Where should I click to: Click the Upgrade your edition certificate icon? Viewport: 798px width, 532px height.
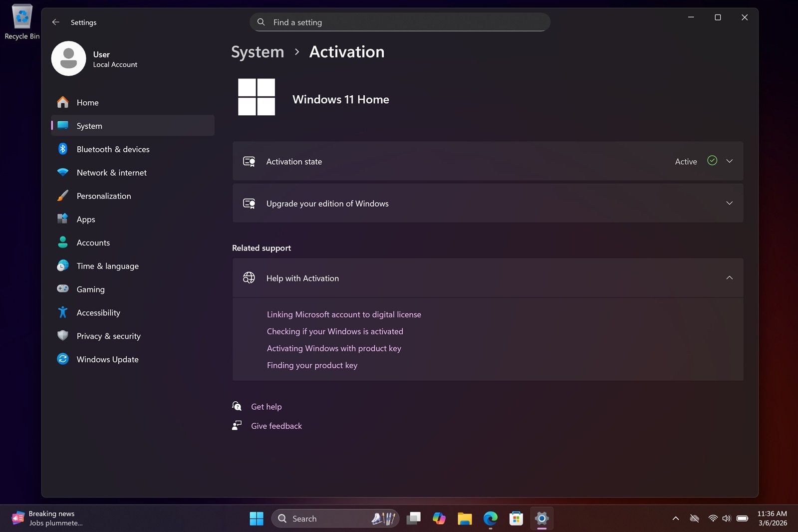click(x=249, y=203)
